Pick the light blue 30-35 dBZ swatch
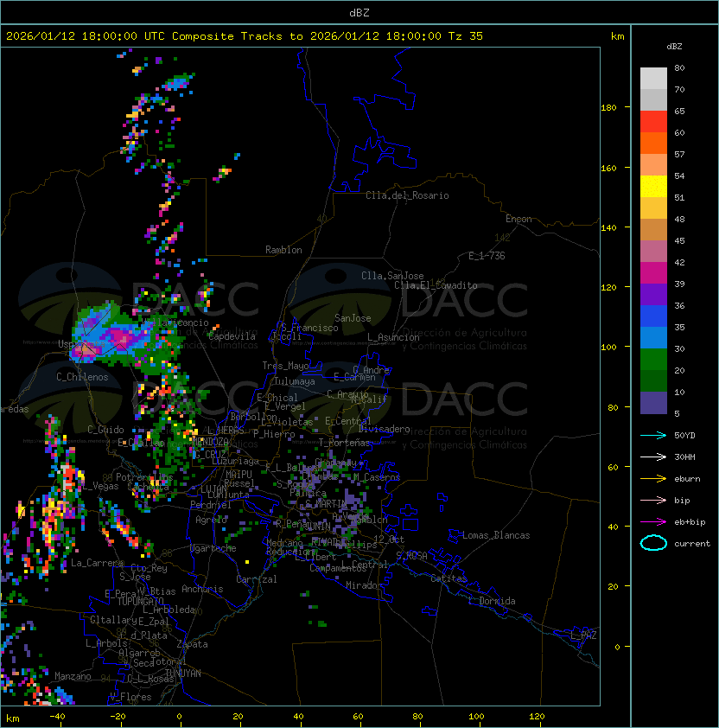Screen dimensions: 719x728 (x=653, y=337)
